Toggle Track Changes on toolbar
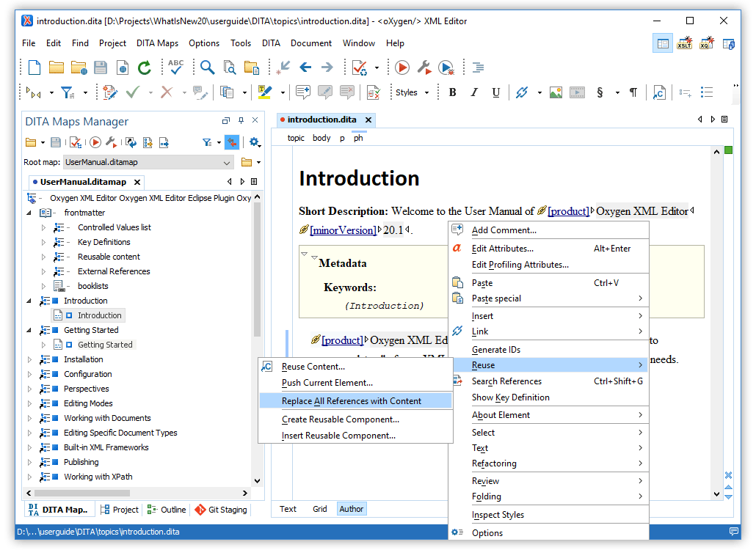 [x=110, y=92]
